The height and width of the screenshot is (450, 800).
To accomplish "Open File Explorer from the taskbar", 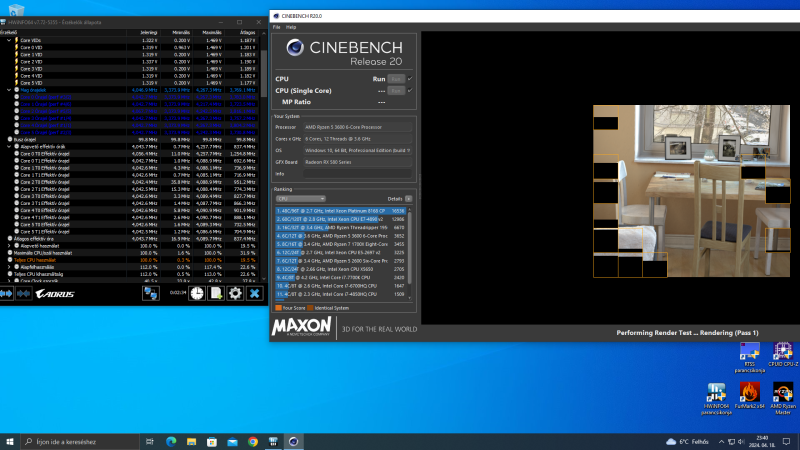I will pos(191,442).
